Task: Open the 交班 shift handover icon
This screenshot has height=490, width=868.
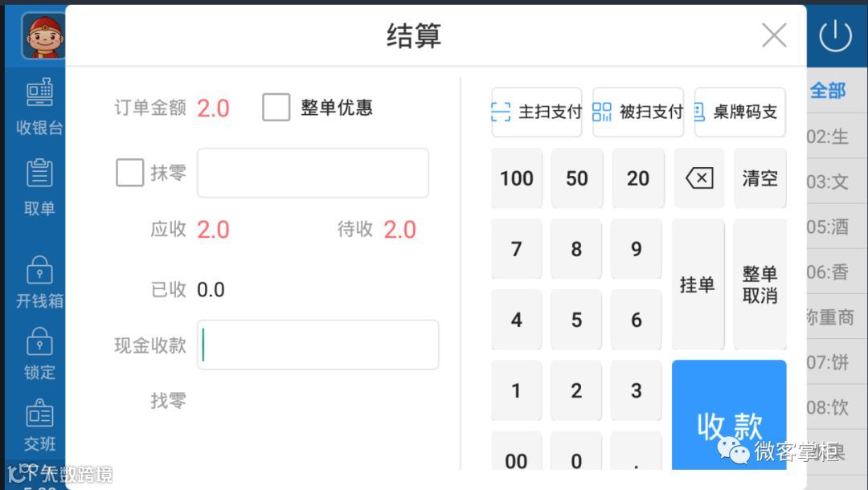Action: point(39,413)
